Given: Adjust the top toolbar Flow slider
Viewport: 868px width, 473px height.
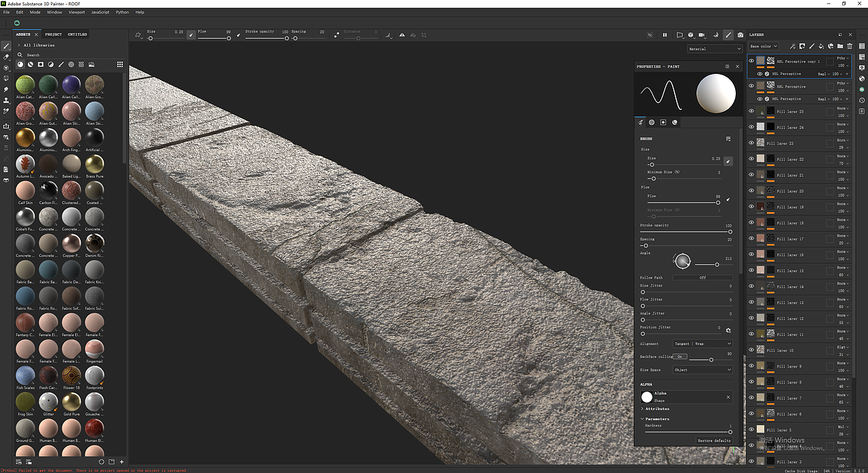Looking at the screenshot, I should pos(214,38).
